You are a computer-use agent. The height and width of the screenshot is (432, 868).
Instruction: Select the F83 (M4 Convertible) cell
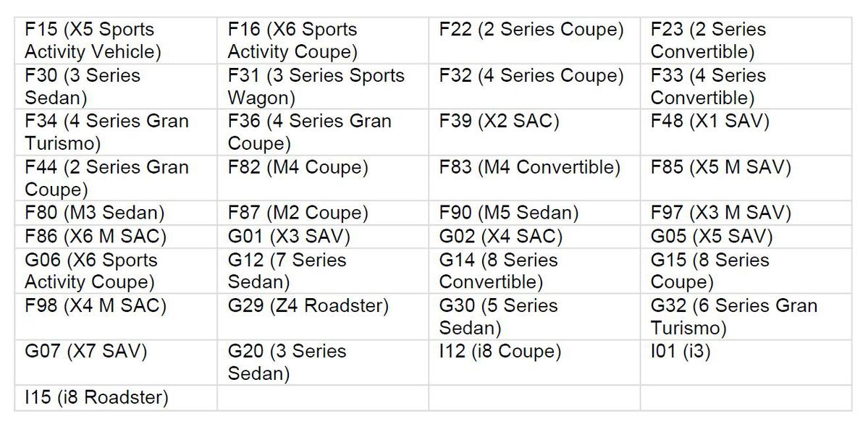coord(530,167)
